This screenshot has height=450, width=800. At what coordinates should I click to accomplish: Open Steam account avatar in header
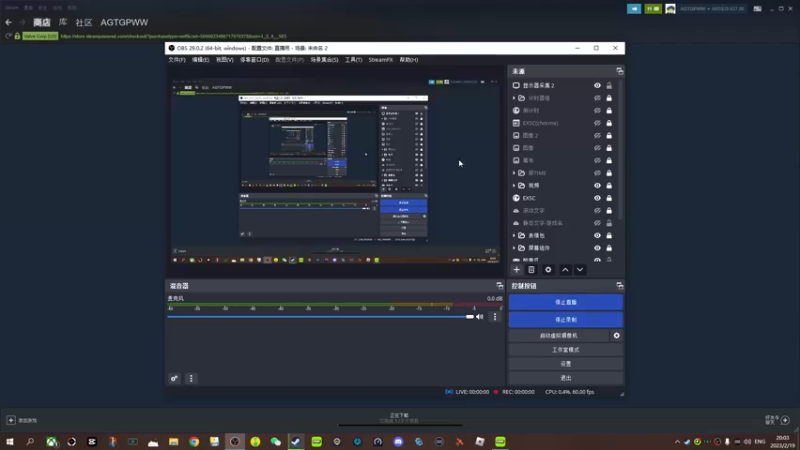[670, 9]
